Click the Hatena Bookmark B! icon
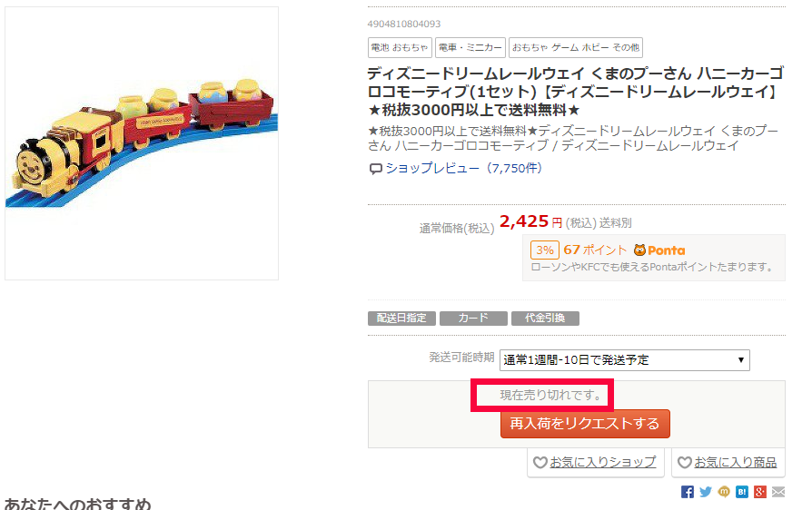This screenshot has width=812, height=510. (x=741, y=492)
